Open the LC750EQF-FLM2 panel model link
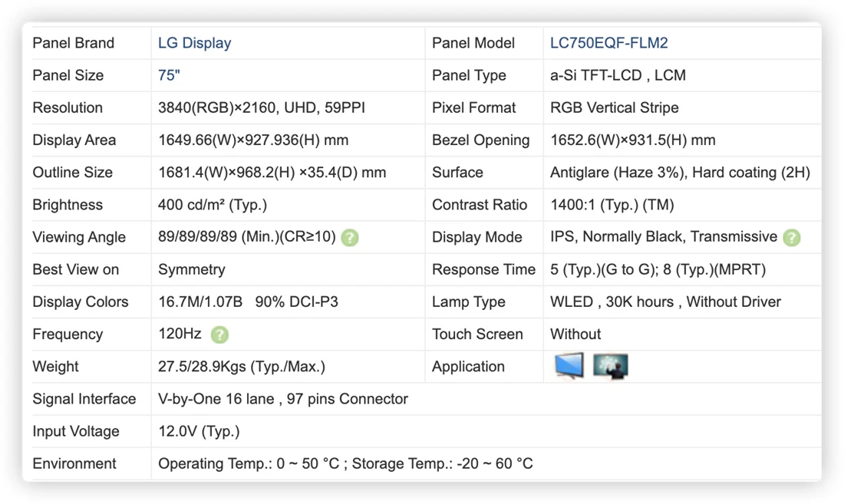The image size is (844, 504). pos(608,43)
